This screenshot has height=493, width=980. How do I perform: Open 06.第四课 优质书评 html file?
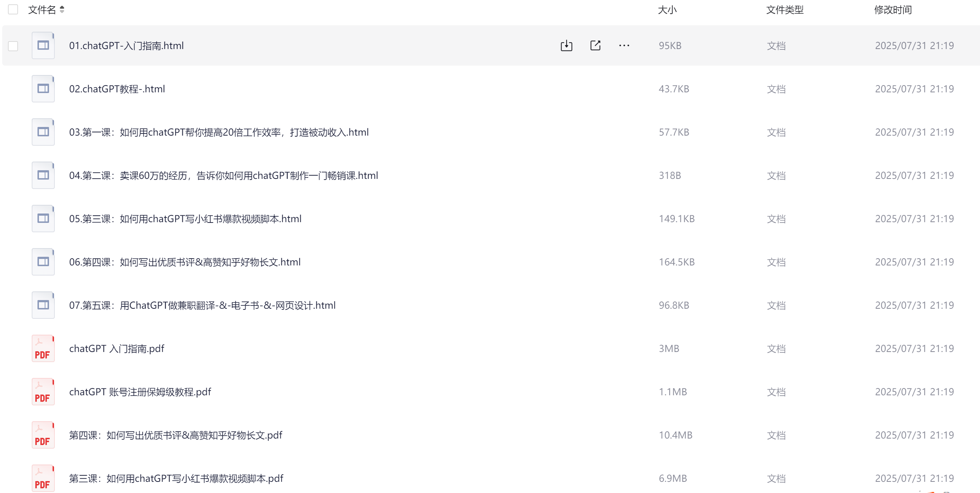pyautogui.click(x=185, y=262)
